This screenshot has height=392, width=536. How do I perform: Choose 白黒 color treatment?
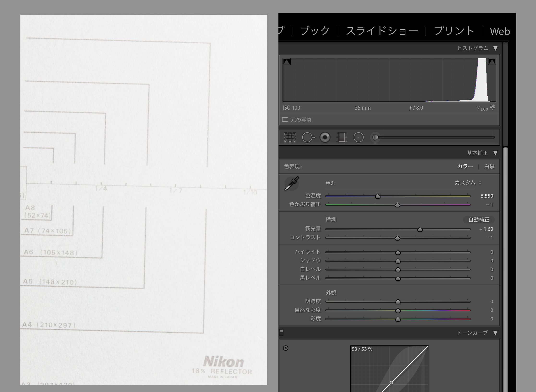489,166
